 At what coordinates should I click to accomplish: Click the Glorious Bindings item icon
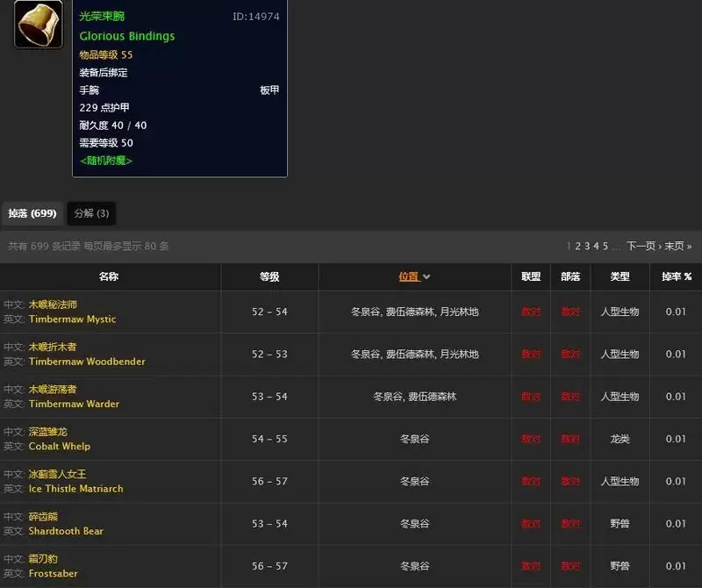[x=37, y=25]
